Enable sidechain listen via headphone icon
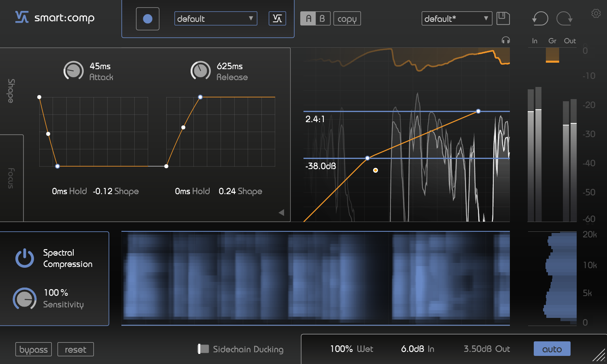This screenshot has width=607, height=364. [x=506, y=40]
